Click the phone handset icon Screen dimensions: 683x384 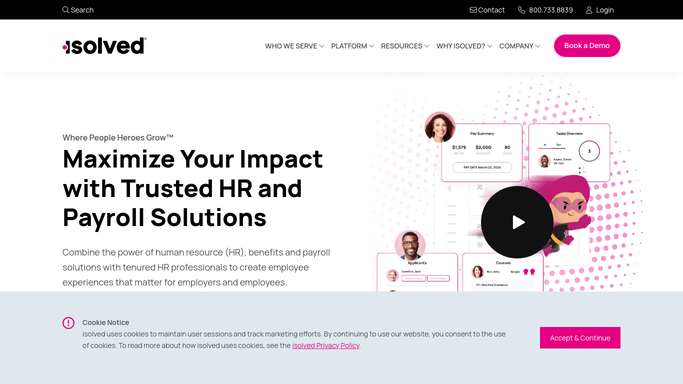click(x=521, y=10)
